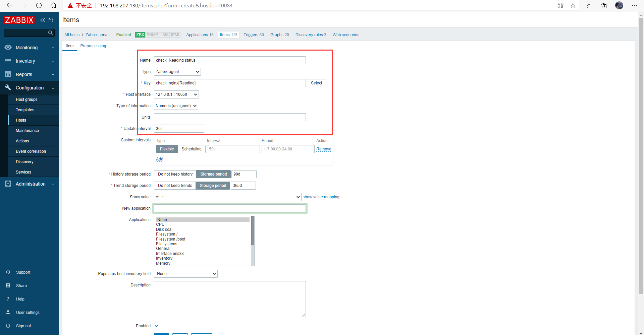
Task: Open Type of information dropdown
Action: 176,106
